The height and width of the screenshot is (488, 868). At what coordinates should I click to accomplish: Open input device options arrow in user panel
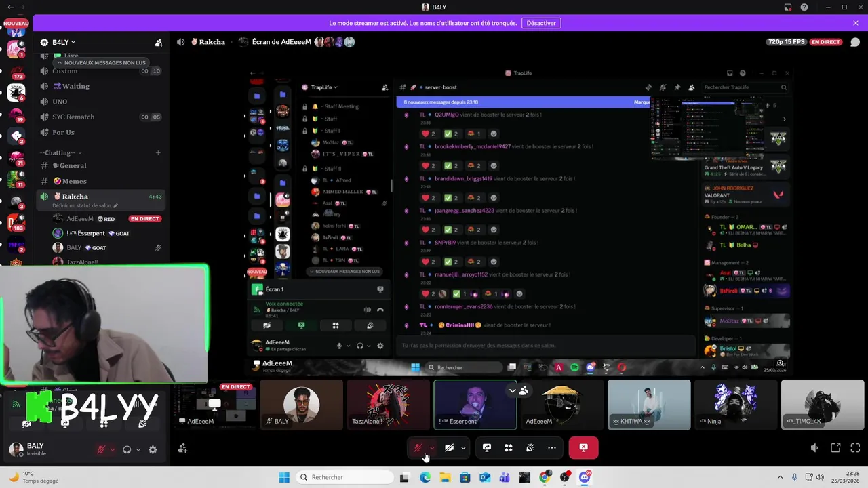(x=113, y=449)
